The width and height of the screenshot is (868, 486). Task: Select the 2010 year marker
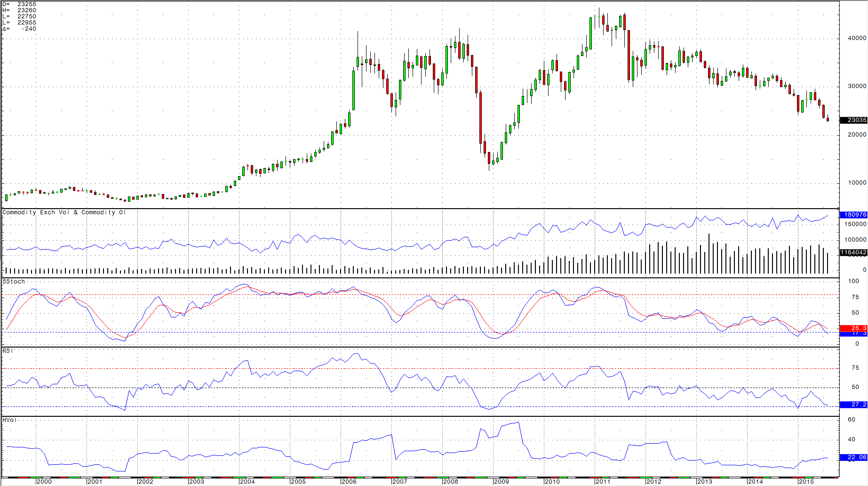[552, 482]
